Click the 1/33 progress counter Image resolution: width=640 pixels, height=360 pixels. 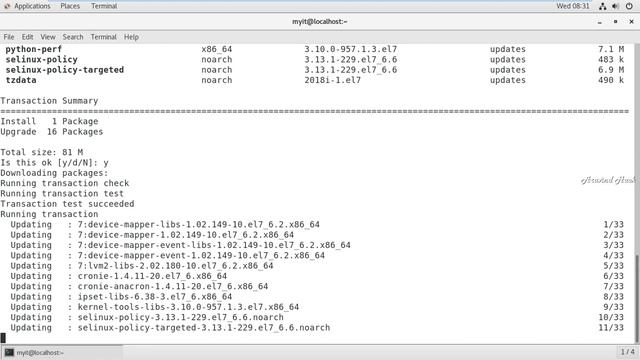[614, 224]
